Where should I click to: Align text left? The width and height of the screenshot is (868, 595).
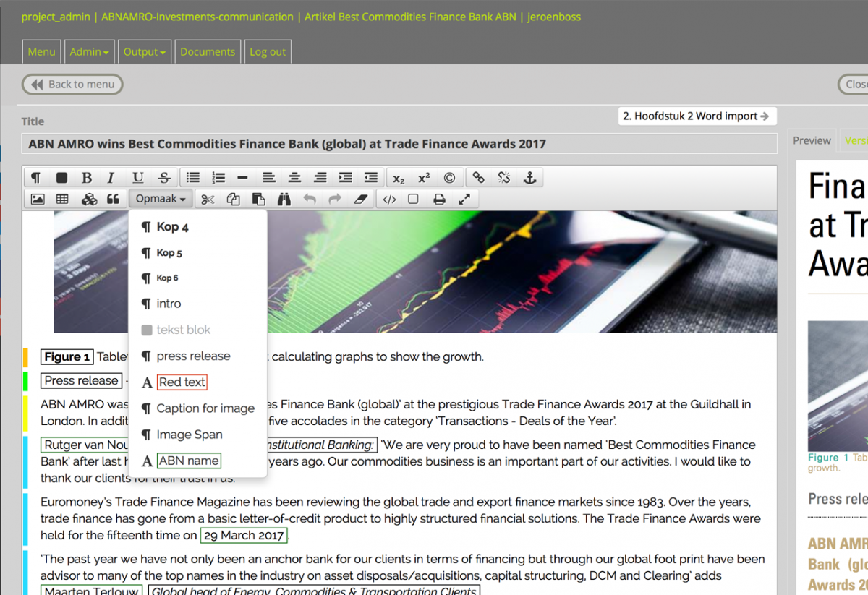pyautogui.click(x=268, y=178)
